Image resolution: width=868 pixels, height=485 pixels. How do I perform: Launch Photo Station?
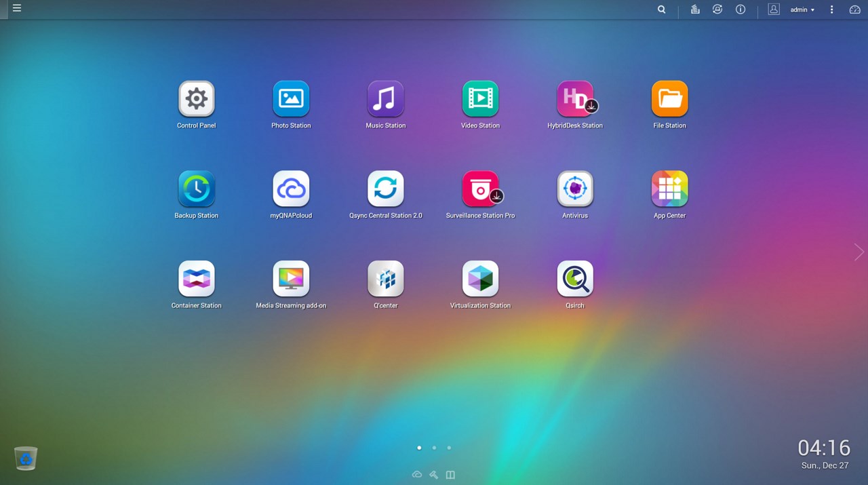[291, 99]
